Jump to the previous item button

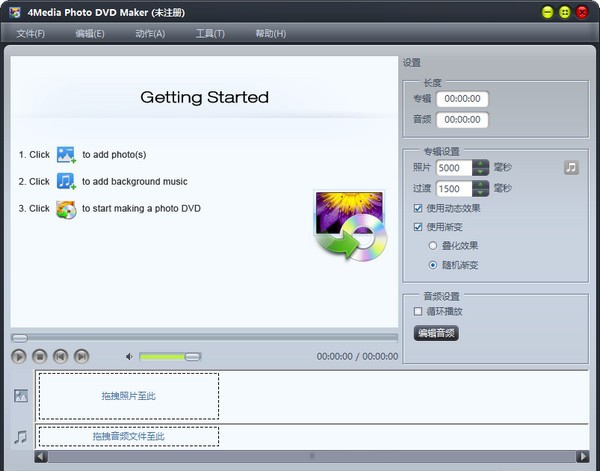click(60, 357)
